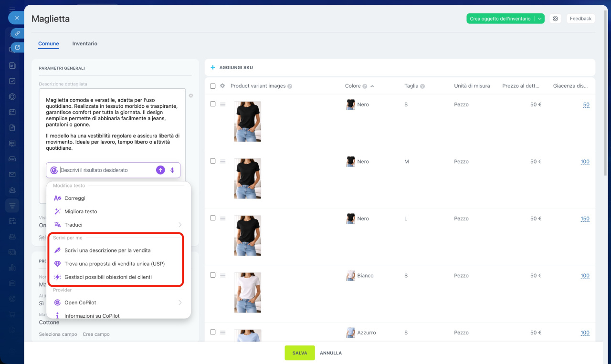Click the Feedback button
The height and width of the screenshot is (364, 611).
580,19
